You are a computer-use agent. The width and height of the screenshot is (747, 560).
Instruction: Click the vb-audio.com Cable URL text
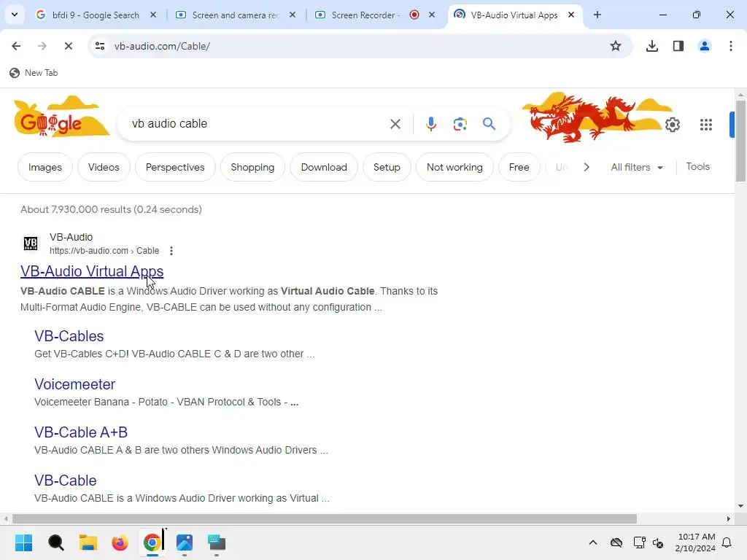[104, 251]
